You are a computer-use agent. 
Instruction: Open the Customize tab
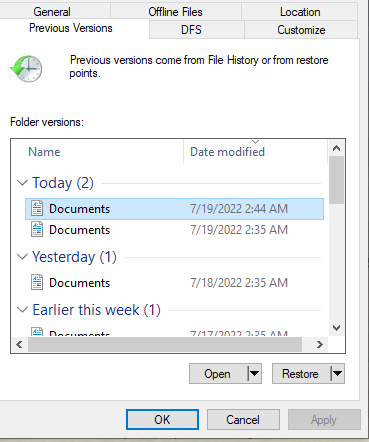301,30
